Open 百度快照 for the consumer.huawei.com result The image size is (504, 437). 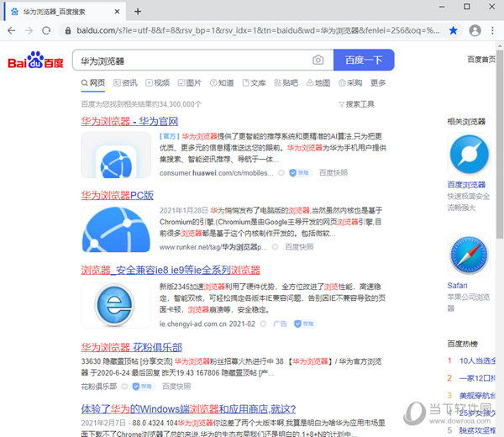pyautogui.click(x=333, y=173)
